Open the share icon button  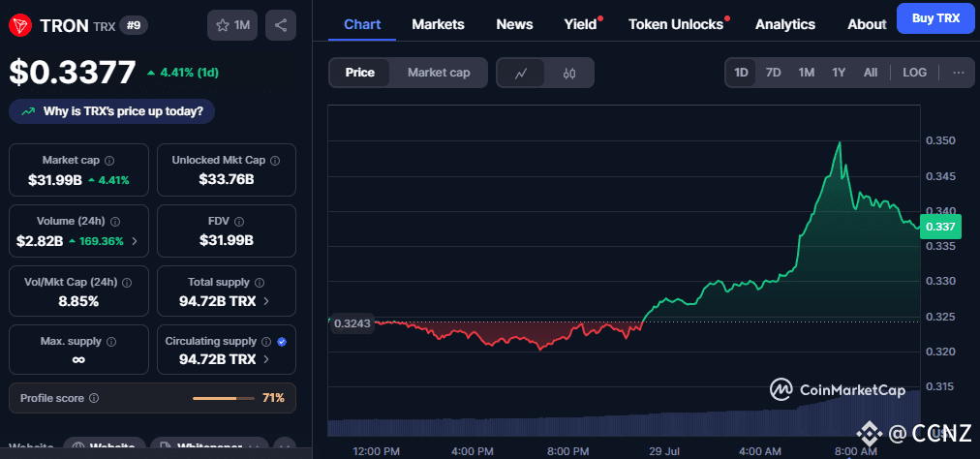281,25
